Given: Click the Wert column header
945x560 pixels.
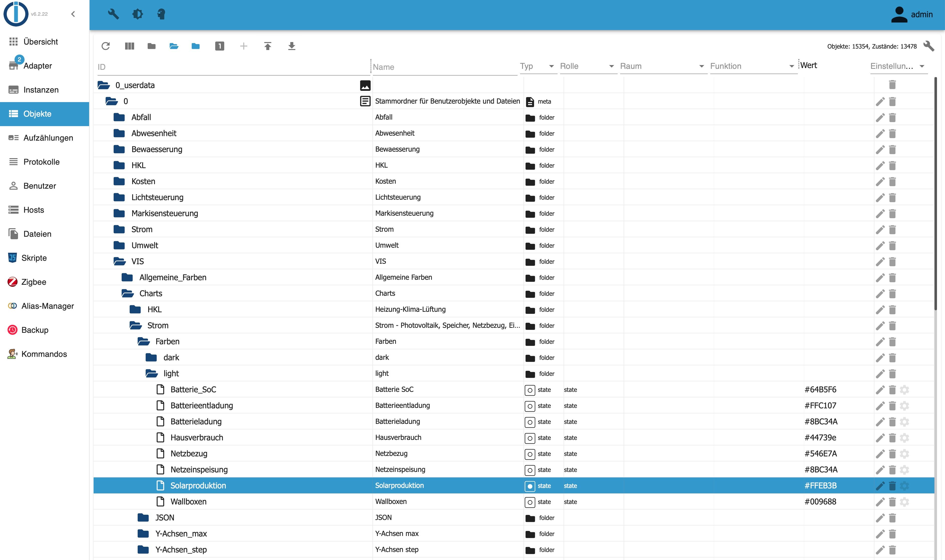Looking at the screenshot, I should coord(808,65).
